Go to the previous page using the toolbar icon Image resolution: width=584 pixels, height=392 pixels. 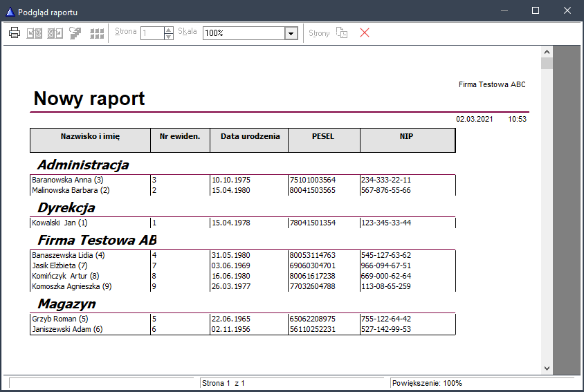35,33
